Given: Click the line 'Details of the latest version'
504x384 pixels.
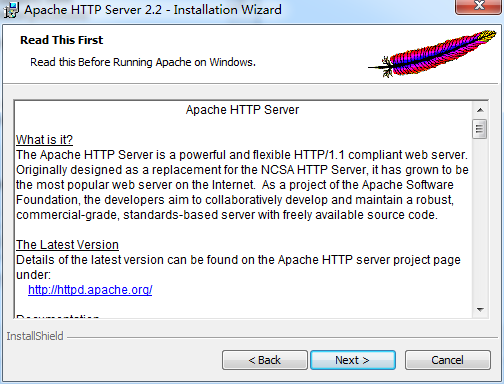Looking at the screenshot, I should [x=238, y=260].
